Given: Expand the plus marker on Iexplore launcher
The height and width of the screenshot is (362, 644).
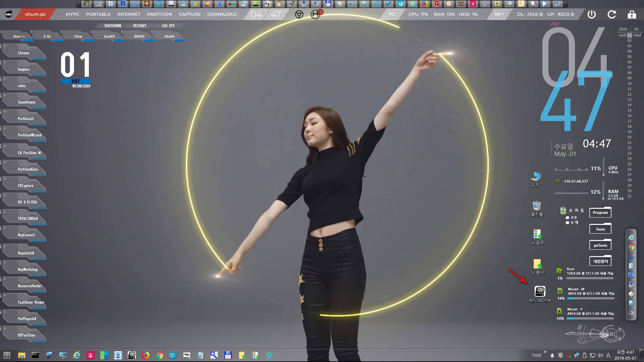Looking at the screenshot, I should 5,62.
